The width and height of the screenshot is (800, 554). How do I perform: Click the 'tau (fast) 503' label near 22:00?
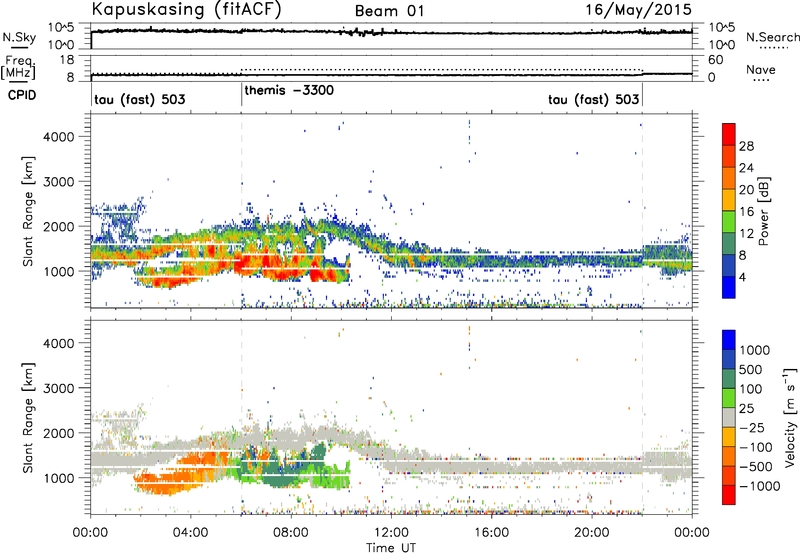coord(593,99)
